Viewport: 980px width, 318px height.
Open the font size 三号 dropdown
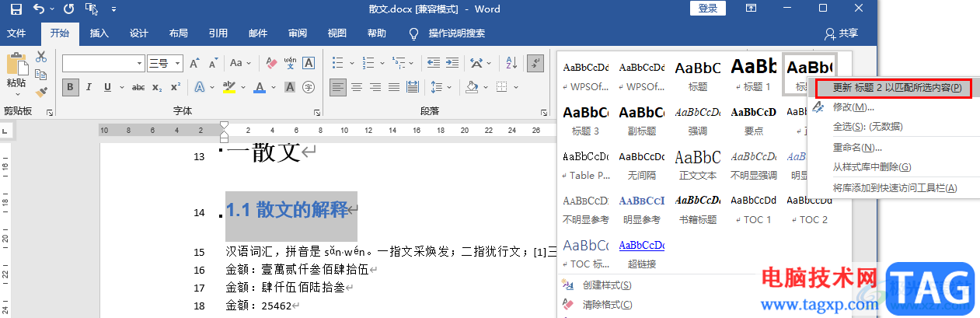[178, 64]
